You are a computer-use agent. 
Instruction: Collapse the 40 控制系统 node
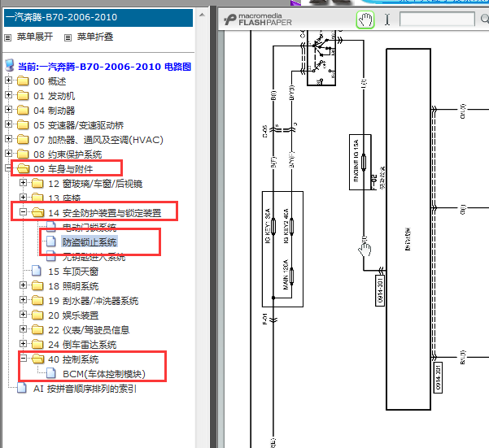click(23, 359)
